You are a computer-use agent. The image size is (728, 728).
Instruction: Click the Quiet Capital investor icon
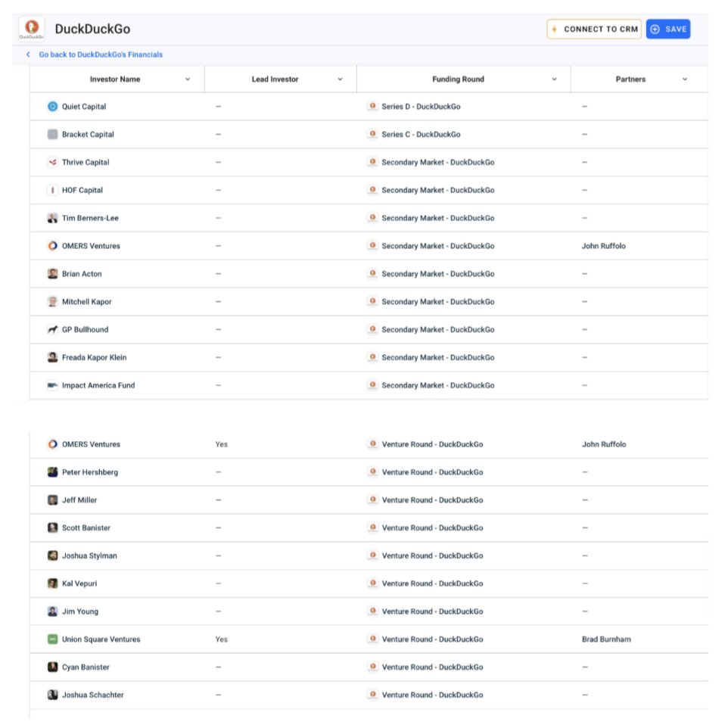click(52, 106)
